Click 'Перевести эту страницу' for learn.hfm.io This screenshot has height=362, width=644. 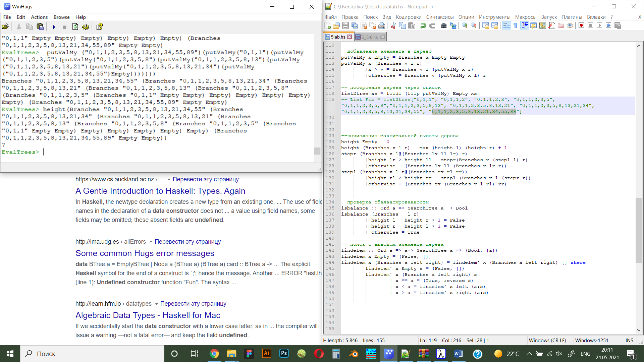[x=193, y=304]
